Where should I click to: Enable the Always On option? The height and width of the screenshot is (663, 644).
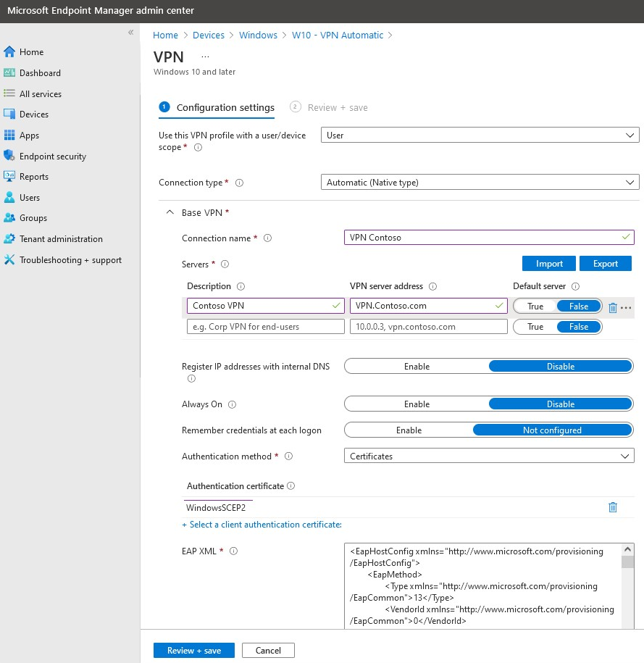click(417, 404)
